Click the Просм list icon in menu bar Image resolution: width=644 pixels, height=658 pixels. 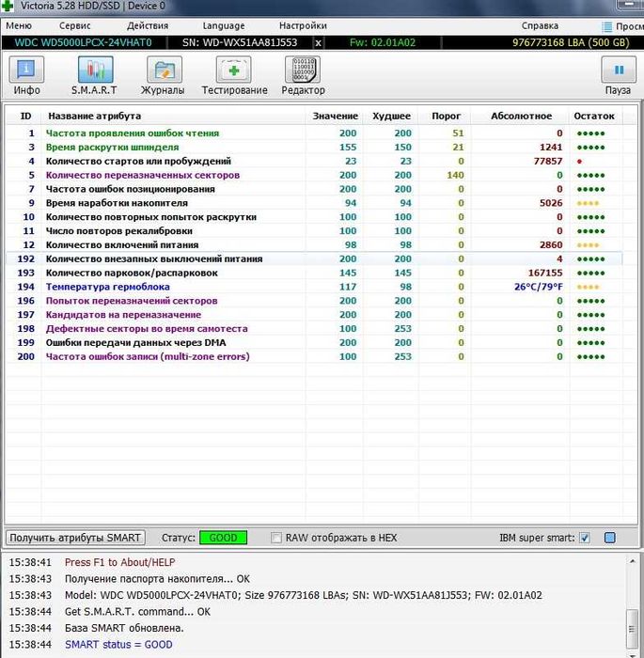pos(607,27)
